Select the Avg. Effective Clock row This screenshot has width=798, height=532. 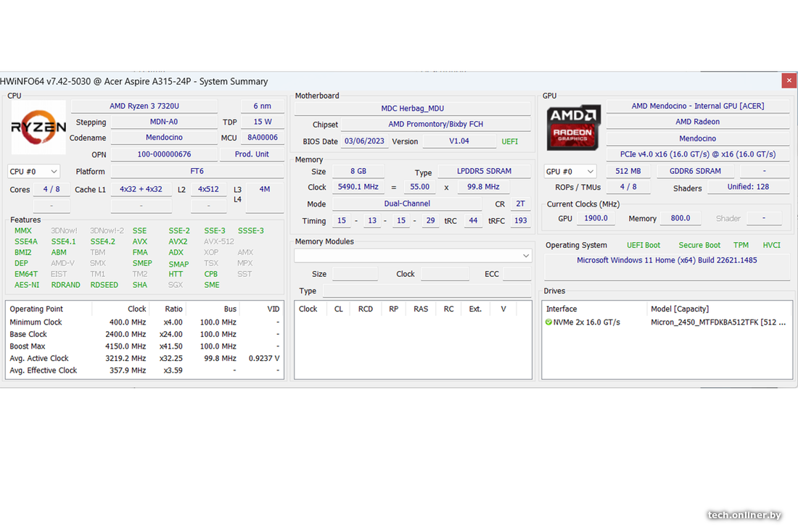coord(144,370)
